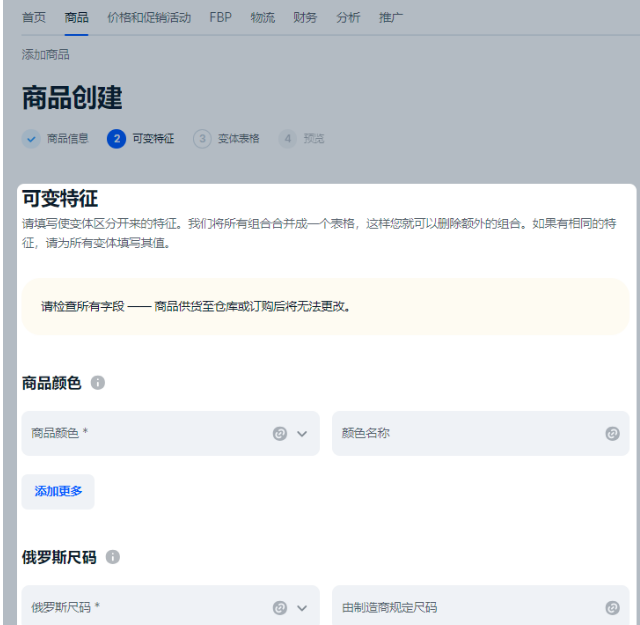Click step 3 变体表格 circle
The image size is (640, 625).
click(202, 139)
